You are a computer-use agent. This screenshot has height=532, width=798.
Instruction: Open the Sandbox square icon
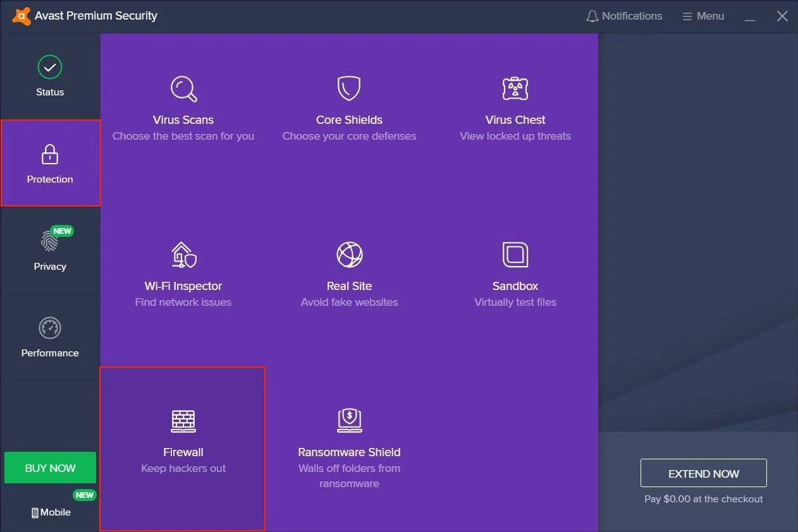[x=515, y=255]
